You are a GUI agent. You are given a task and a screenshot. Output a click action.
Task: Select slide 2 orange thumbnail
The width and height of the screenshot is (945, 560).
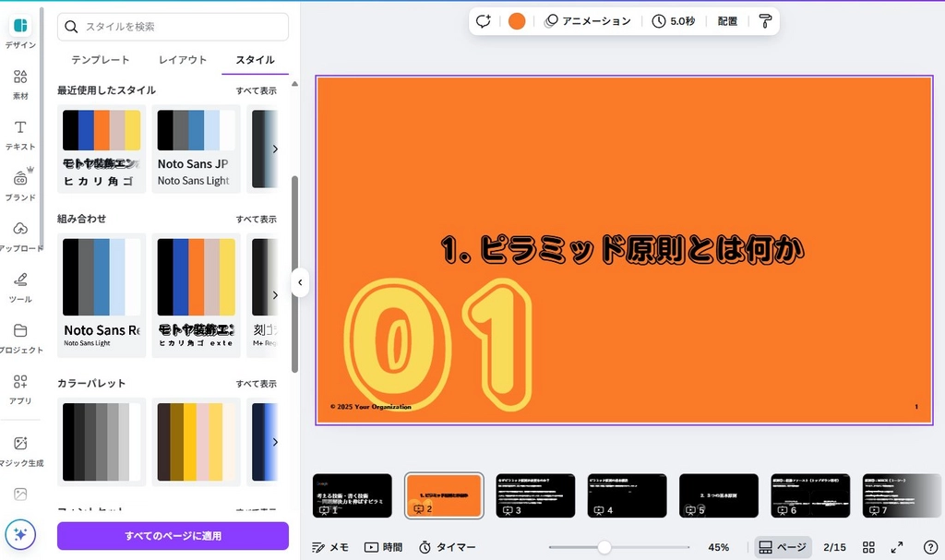(x=444, y=495)
